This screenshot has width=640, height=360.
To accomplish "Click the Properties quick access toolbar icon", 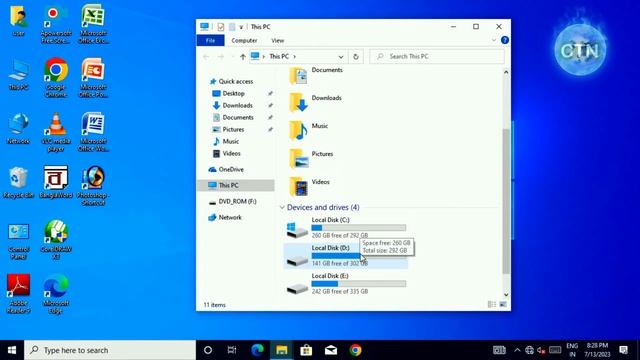I will pyautogui.click(x=220, y=27).
